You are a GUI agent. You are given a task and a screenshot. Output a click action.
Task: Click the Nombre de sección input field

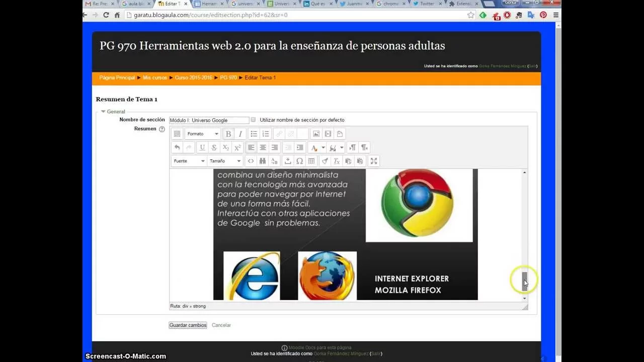tap(209, 120)
